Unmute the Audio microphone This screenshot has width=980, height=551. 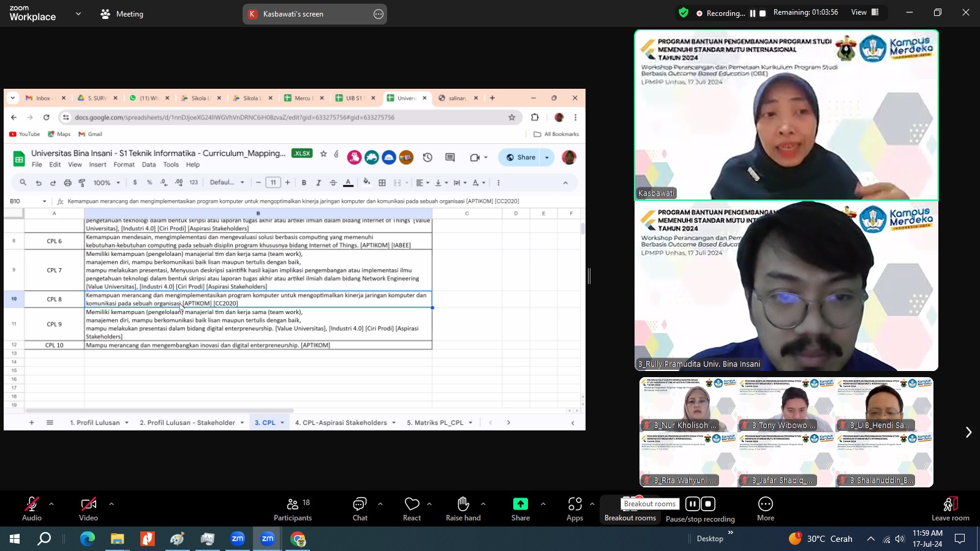(x=31, y=504)
